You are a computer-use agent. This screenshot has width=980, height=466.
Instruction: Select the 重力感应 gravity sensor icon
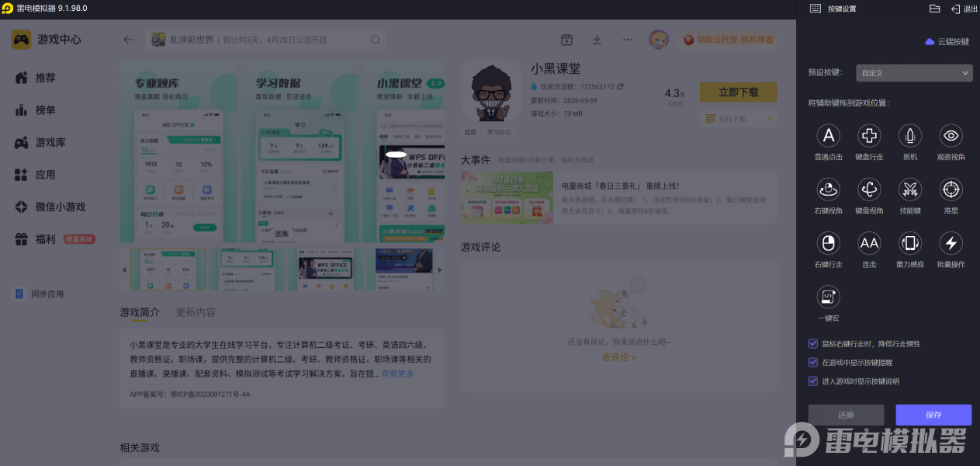(910, 243)
